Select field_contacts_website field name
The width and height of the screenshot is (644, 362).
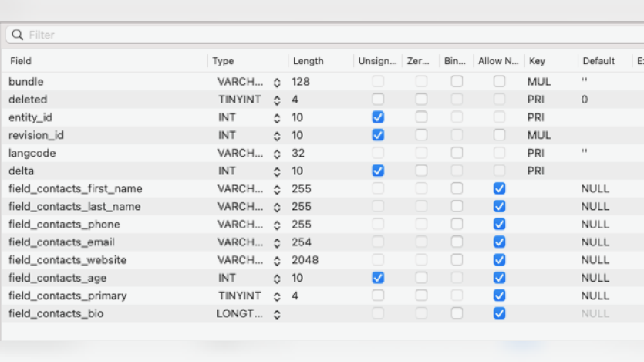pos(67,260)
